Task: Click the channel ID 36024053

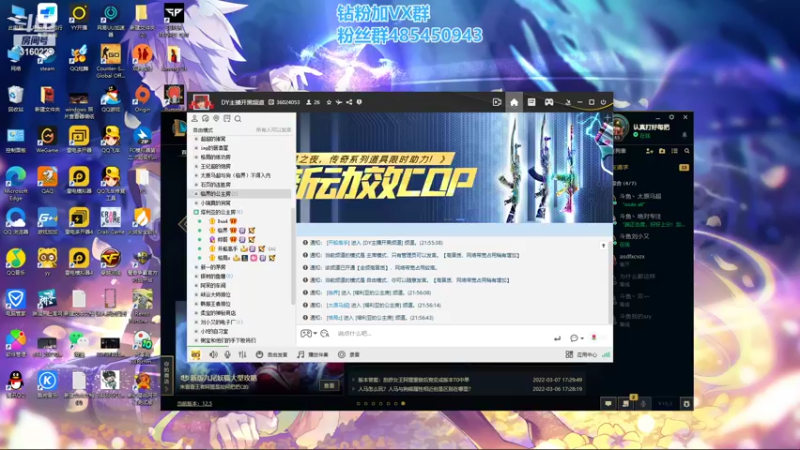Action: click(288, 102)
